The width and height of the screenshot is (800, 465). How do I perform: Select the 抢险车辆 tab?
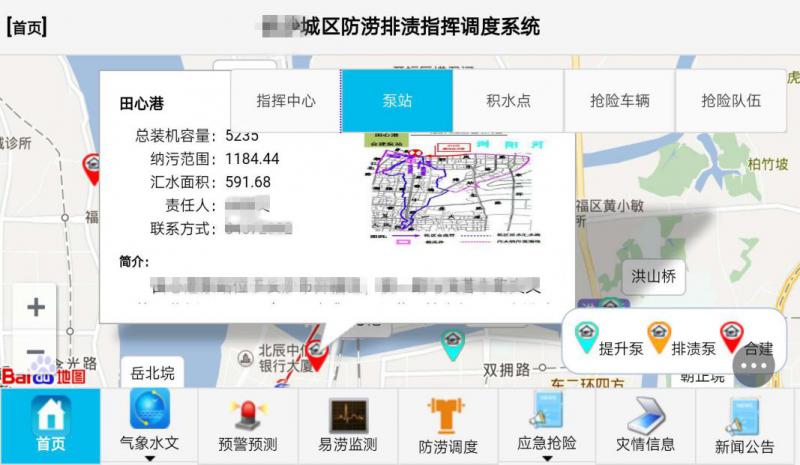[x=619, y=101]
